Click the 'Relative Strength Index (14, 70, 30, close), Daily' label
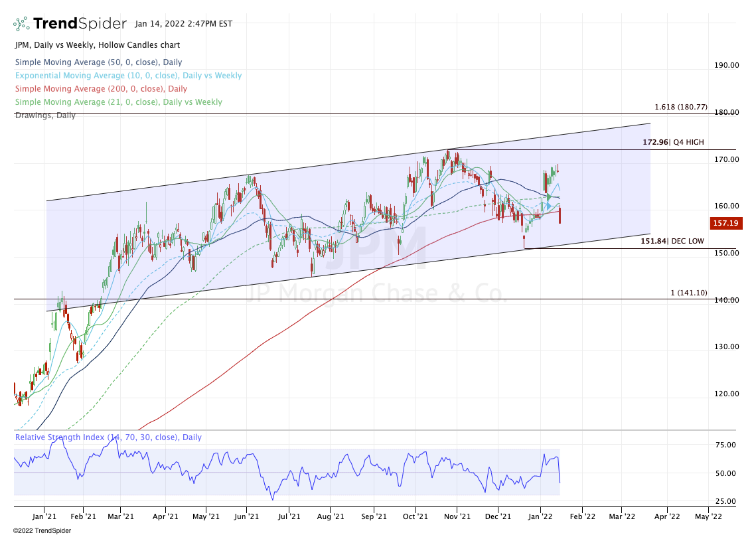Viewport: 756px width, 537px height. pyautogui.click(x=108, y=437)
